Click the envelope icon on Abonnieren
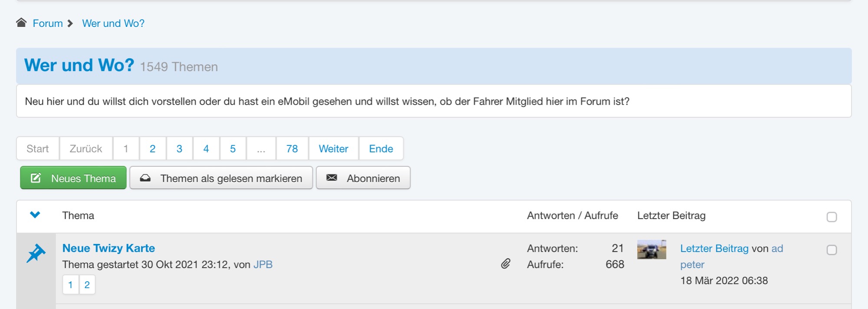Screen dimensions: 868x309 (x=332, y=178)
